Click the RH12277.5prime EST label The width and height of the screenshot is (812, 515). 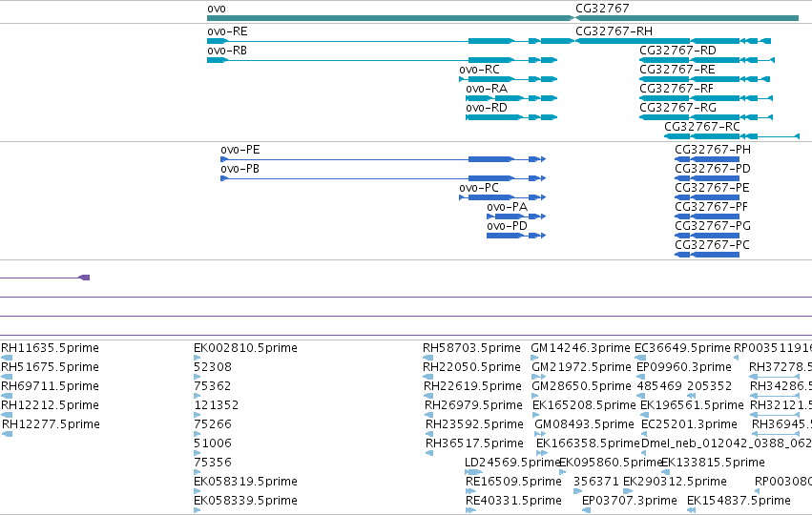point(51,425)
